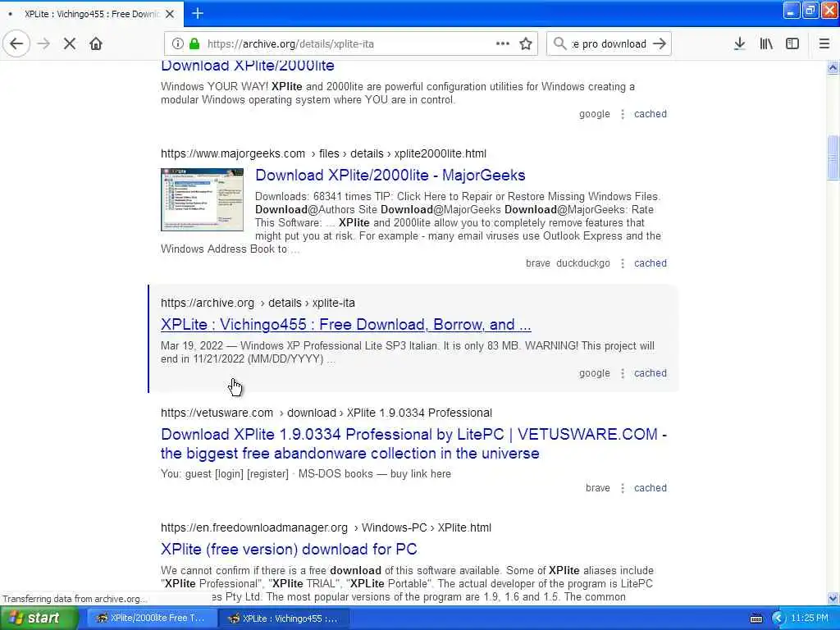Close the XPLite Vichingo455 tab
This screenshot has width=840, height=630.
170,14
